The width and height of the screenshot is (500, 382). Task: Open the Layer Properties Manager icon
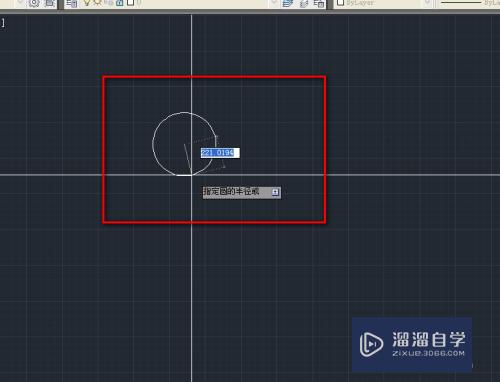pos(71,3)
